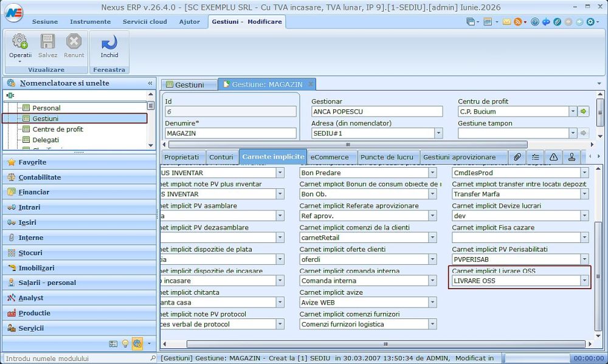Select Centre de profit in the tree
Image resolution: width=608 pixels, height=364 pixels.
[57, 129]
